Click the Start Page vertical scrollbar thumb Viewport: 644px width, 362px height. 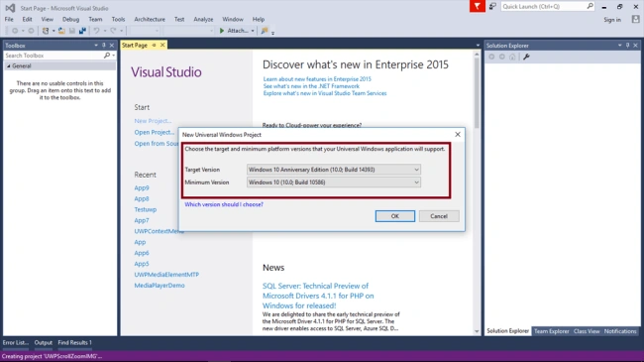coord(477,92)
